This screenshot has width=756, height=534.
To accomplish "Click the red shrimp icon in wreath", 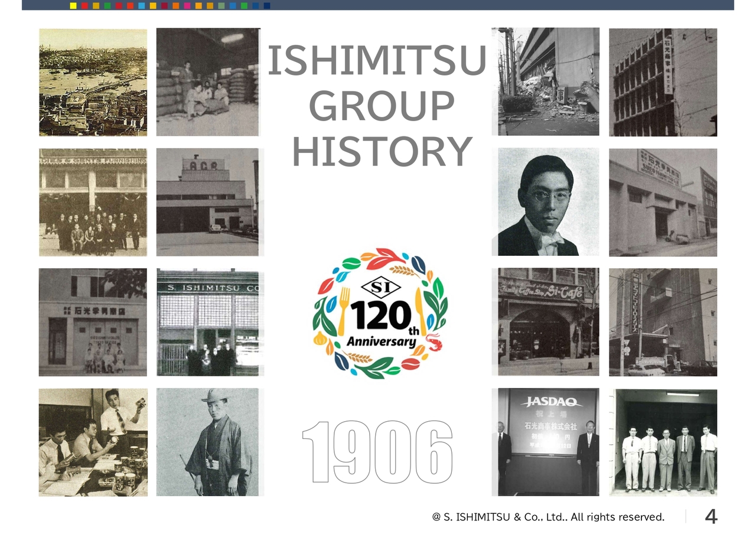I will coord(432,341).
